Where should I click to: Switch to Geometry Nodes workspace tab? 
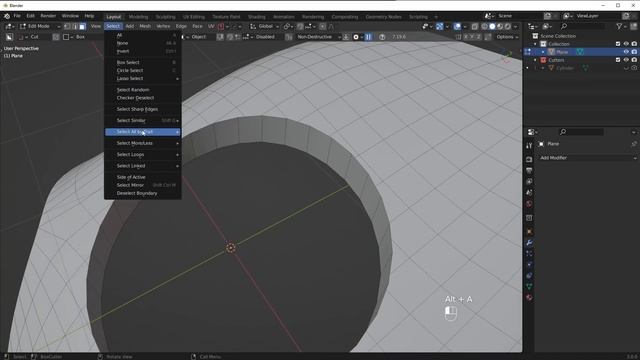tap(383, 17)
